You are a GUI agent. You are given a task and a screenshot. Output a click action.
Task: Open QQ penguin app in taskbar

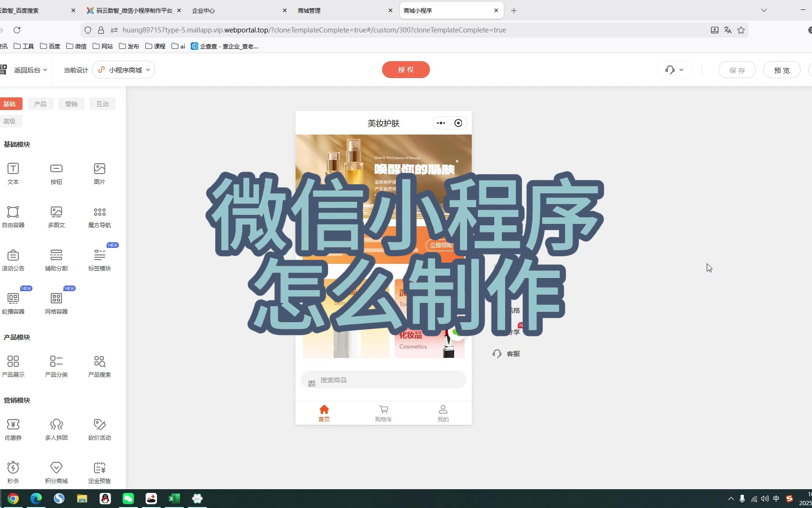105,499
